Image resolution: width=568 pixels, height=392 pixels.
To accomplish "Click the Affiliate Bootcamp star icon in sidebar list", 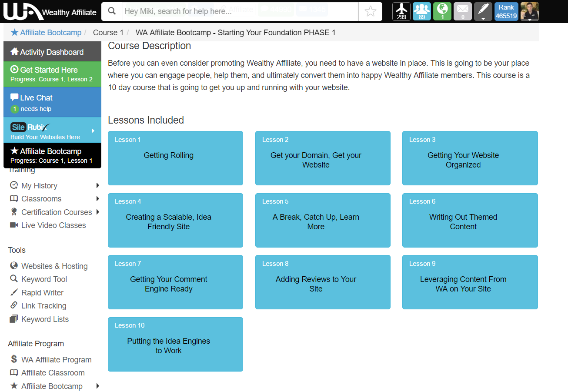I will (x=14, y=385).
